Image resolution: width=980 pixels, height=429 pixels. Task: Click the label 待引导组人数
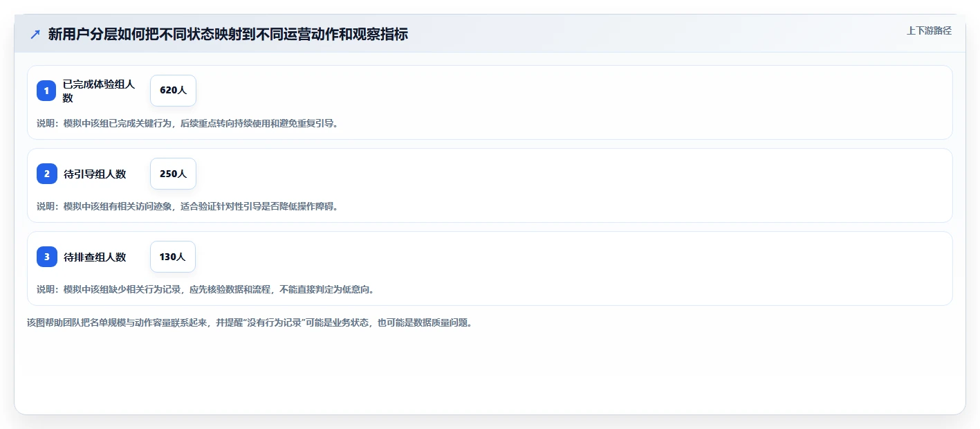[x=95, y=174]
